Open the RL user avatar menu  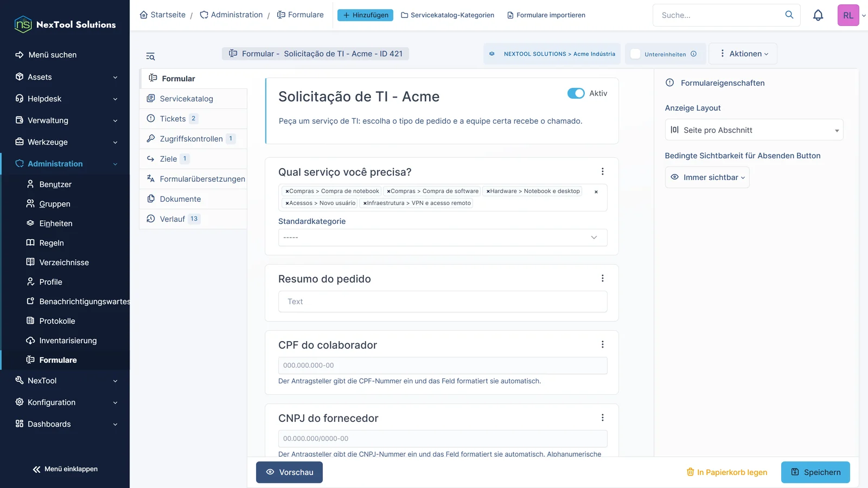[848, 15]
